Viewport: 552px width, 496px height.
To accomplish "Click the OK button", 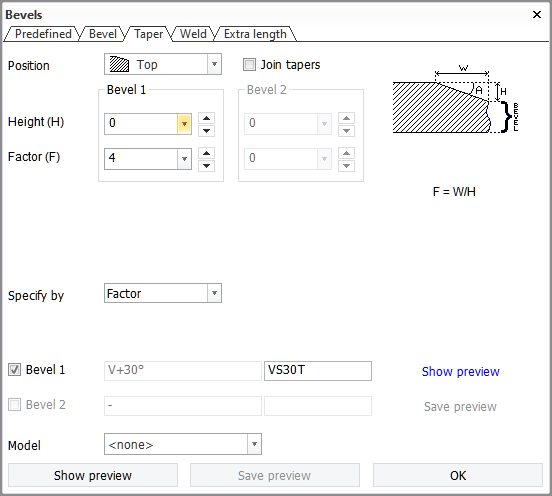I will click(x=458, y=475).
